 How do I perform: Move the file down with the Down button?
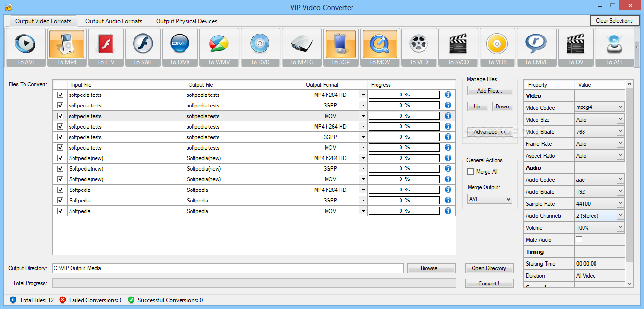click(502, 107)
